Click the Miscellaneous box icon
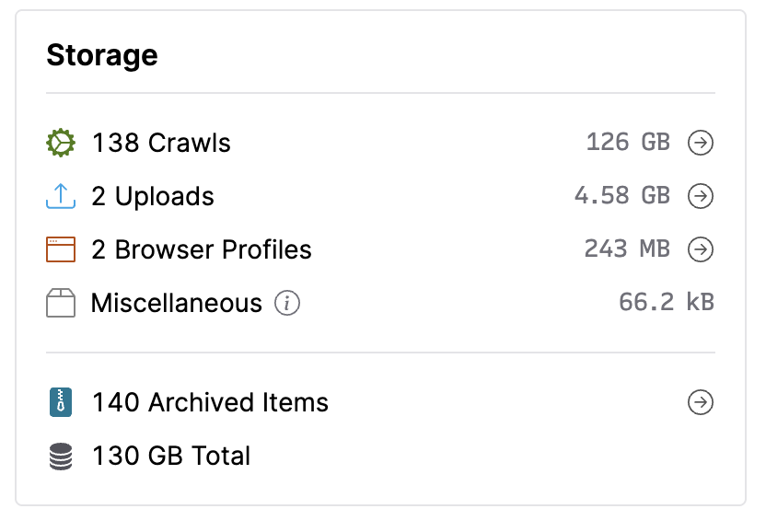766x532 pixels. coord(60,303)
